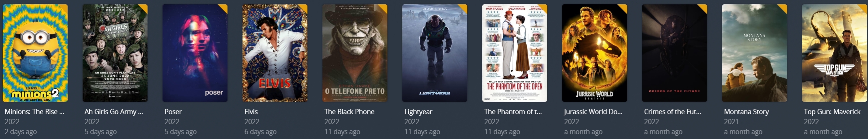Screen dimensions: 868x139
Task: Select the Top Gun: Maverick poster
Action: tap(834, 53)
